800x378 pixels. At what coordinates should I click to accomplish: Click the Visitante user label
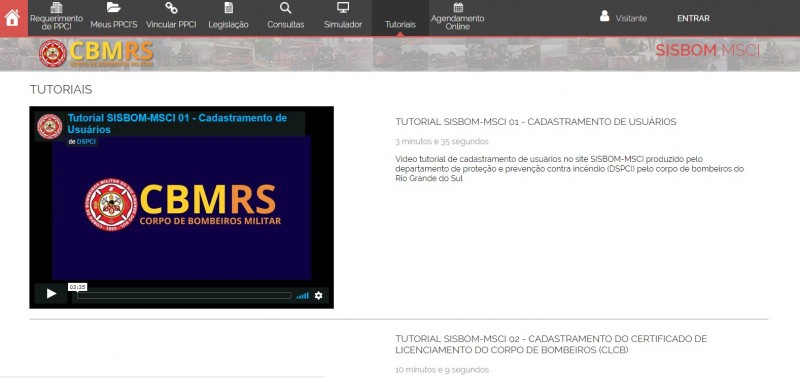[631, 18]
